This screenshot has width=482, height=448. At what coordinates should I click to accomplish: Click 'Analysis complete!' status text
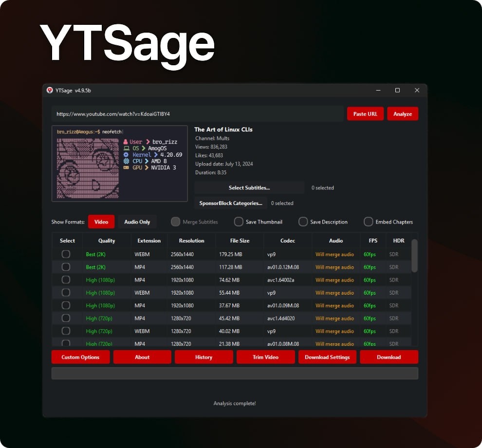(x=235, y=403)
